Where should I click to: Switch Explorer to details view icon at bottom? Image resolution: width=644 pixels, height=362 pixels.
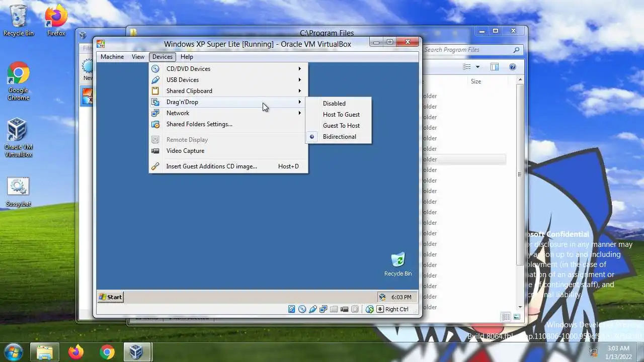point(506,317)
